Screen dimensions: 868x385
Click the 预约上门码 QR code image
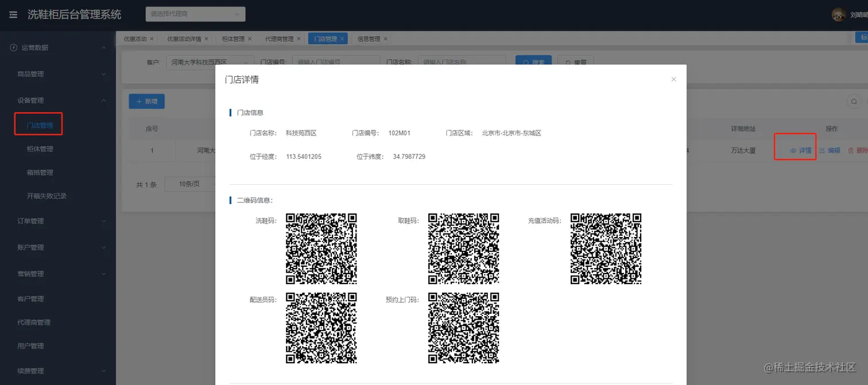(463, 328)
